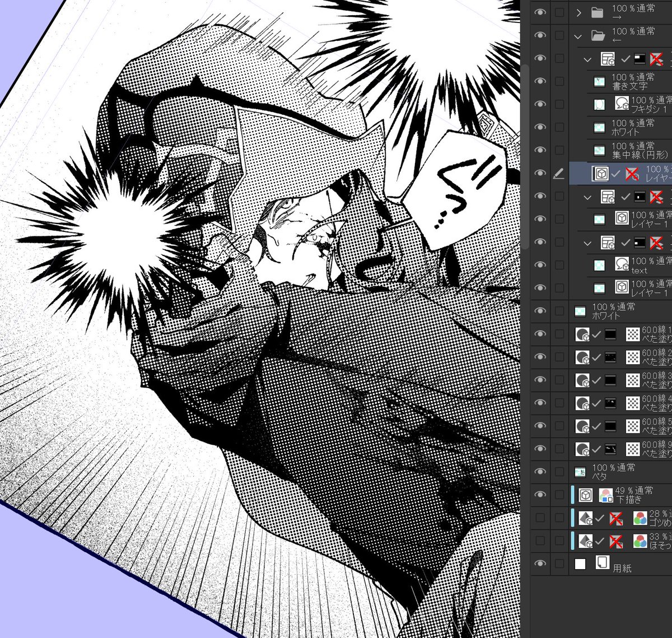Image resolution: width=672 pixels, height=638 pixels.
Task: Click the balloon icon on the text layer
Action: [622, 264]
